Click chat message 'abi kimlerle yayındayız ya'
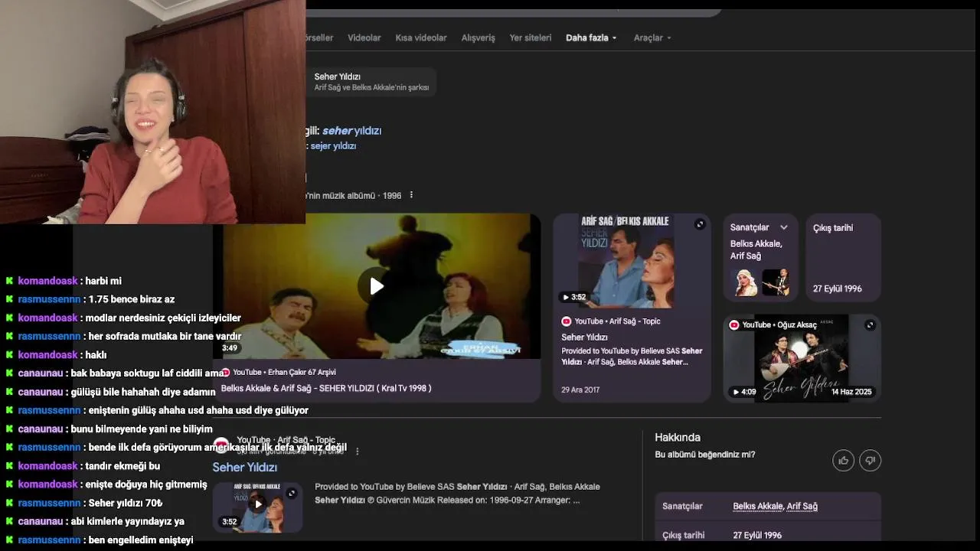The width and height of the screenshot is (980, 551). click(x=127, y=521)
